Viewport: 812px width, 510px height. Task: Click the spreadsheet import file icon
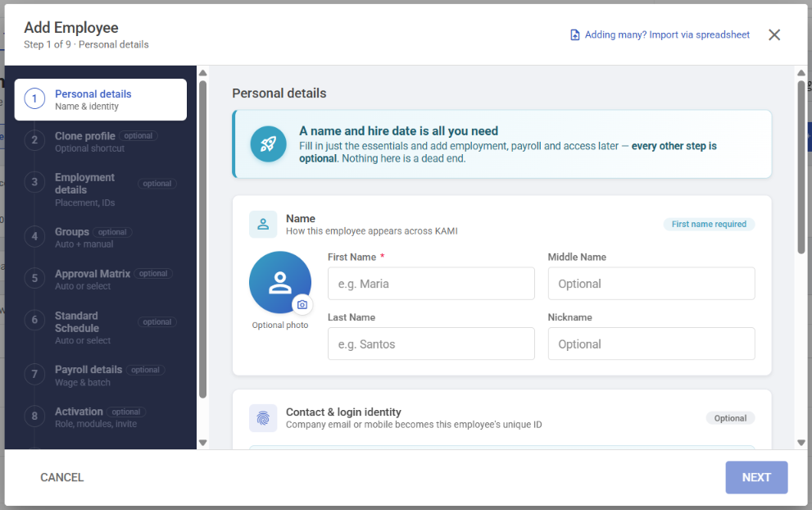[575, 34]
